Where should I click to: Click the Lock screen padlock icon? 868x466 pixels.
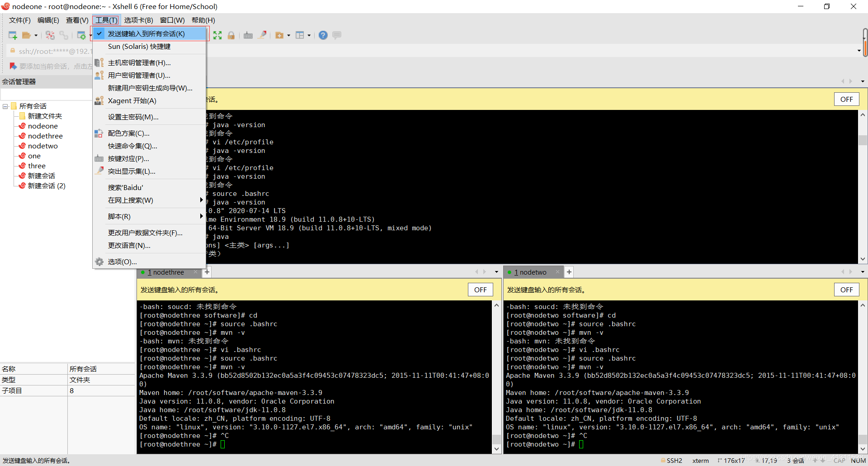coord(231,35)
